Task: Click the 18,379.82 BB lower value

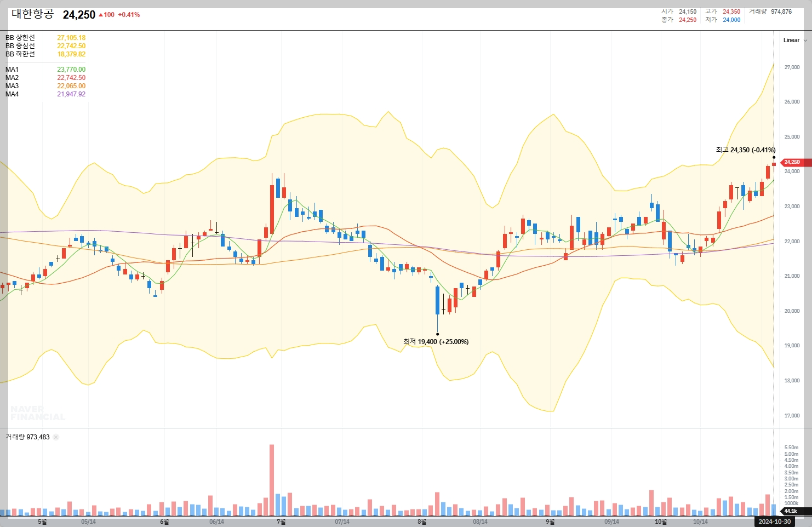Action: [x=71, y=54]
